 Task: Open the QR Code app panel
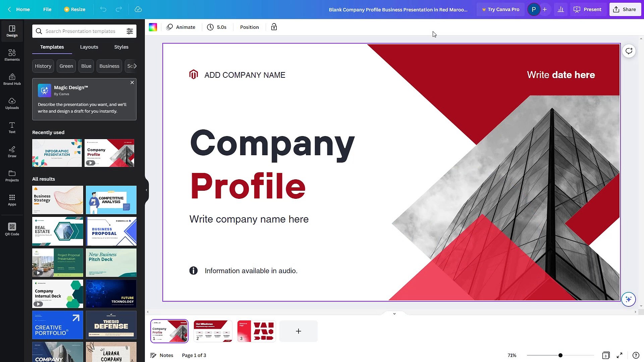(12, 229)
